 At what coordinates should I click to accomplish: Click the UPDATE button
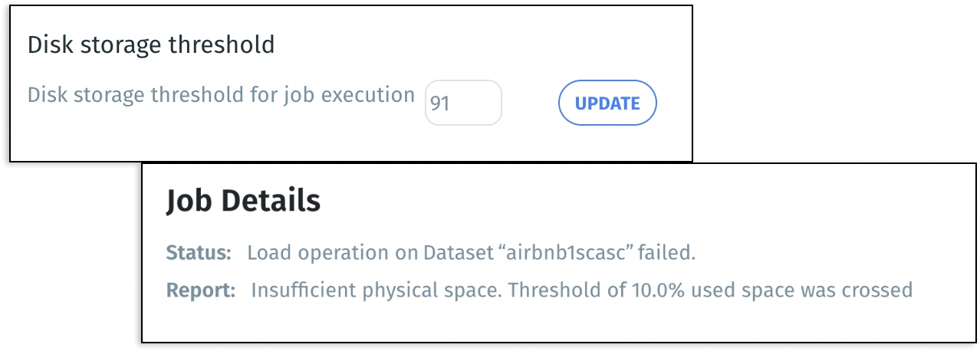(x=607, y=103)
